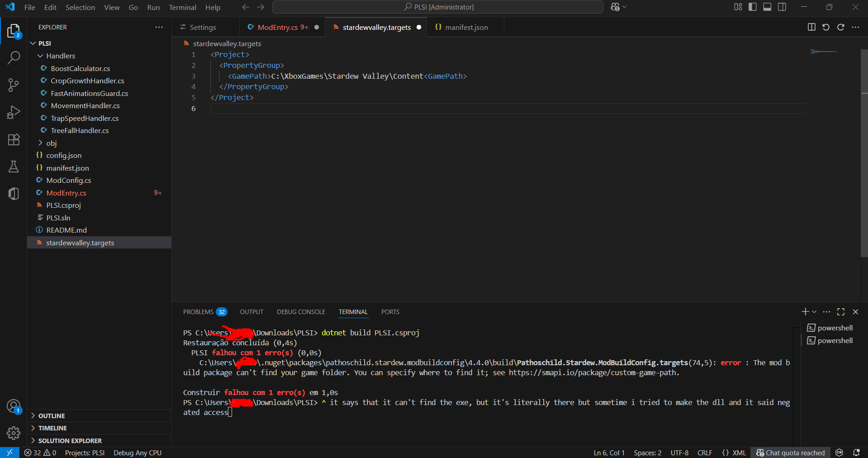
Task: Open BoostCalculator.cs in Explorer
Action: (100, 68)
